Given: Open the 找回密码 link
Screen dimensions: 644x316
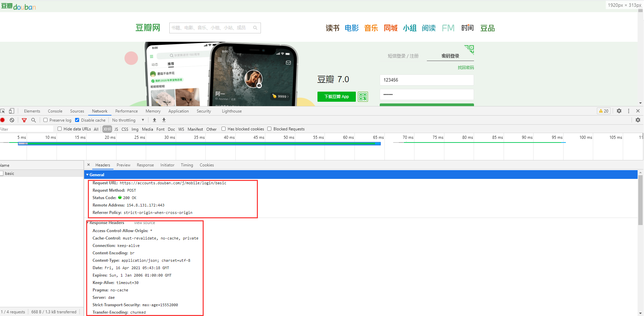Looking at the screenshot, I should click(x=466, y=68).
